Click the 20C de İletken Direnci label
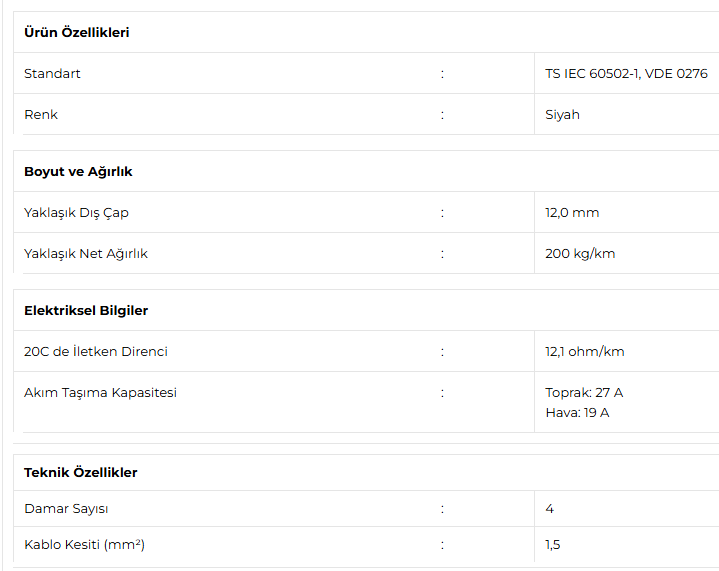 (96, 351)
